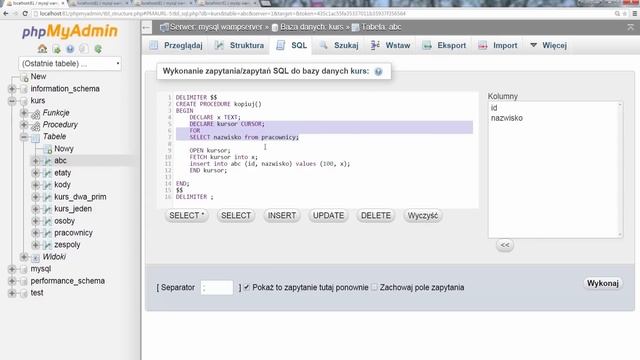Screen dimensions: 640x360
Task: Go to the Wstaw tab
Action: [x=390, y=45]
